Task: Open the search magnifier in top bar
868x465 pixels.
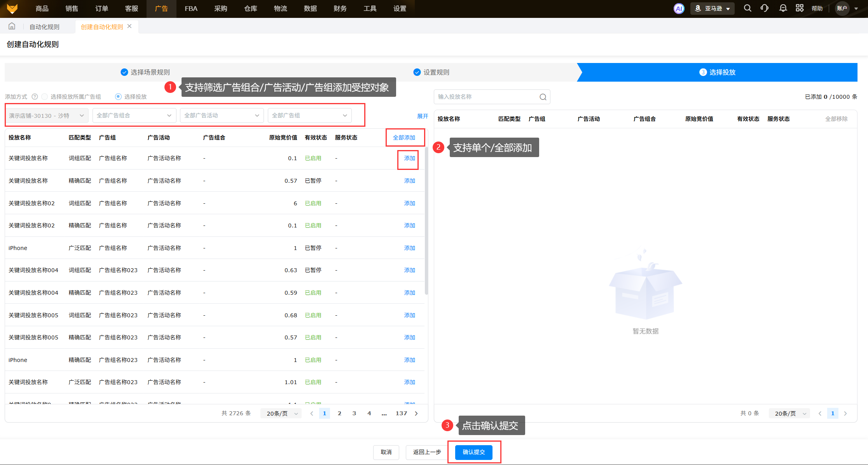Action: (747, 8)
